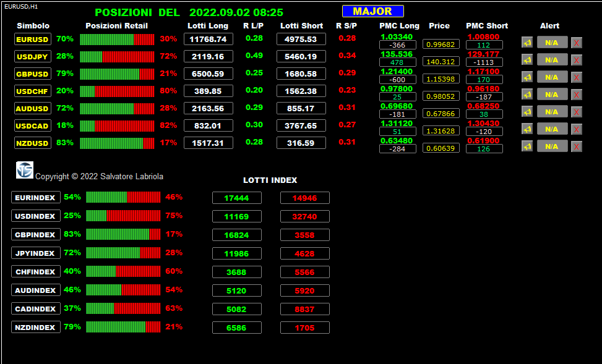602x364 pixels.
Task: Click the USDINDEX label button
Action: (36, 216)
